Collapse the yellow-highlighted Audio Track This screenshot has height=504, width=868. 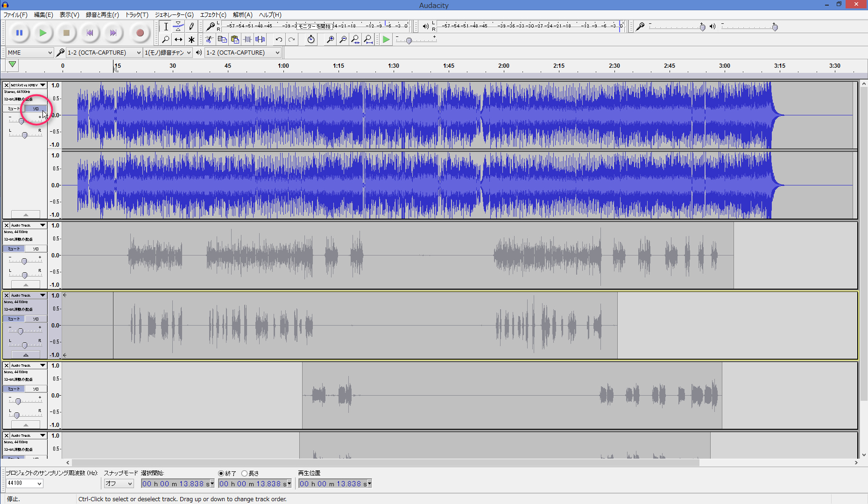(x=26, y=355)
